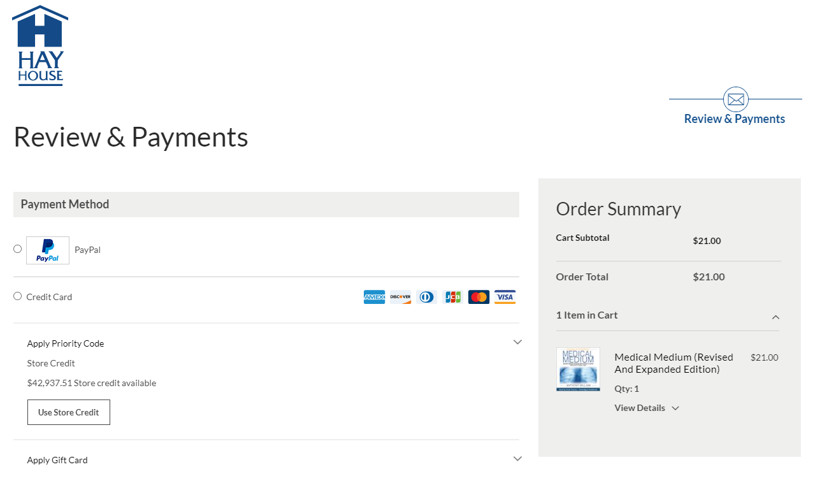Click the Visa card icon

[x=505, y=297]
